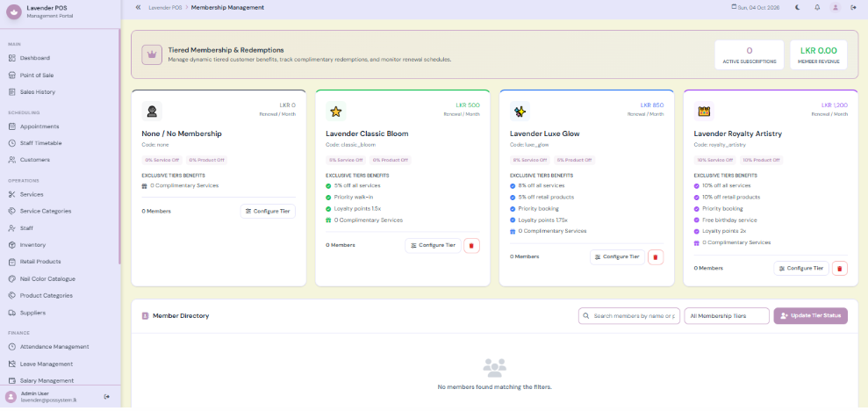Image resolution: width=868 pixels, height=411 pixels.
Task: Delete Lavender Luxe Glow tier trash icon
Action: (656, 257)
